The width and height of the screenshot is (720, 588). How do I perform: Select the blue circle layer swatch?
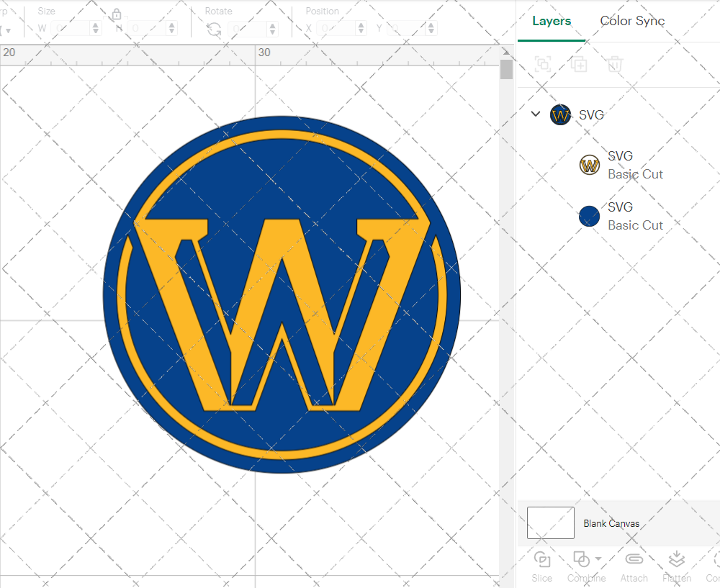[x=589, y=216]
